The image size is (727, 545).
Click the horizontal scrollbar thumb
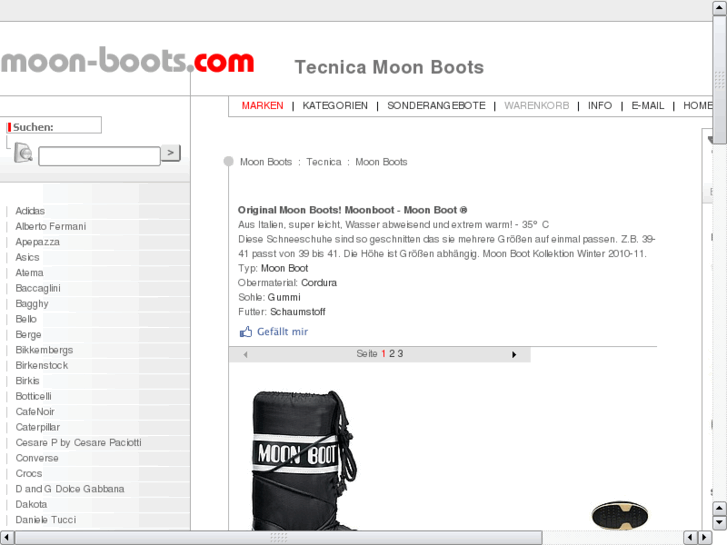pos(278,538)
